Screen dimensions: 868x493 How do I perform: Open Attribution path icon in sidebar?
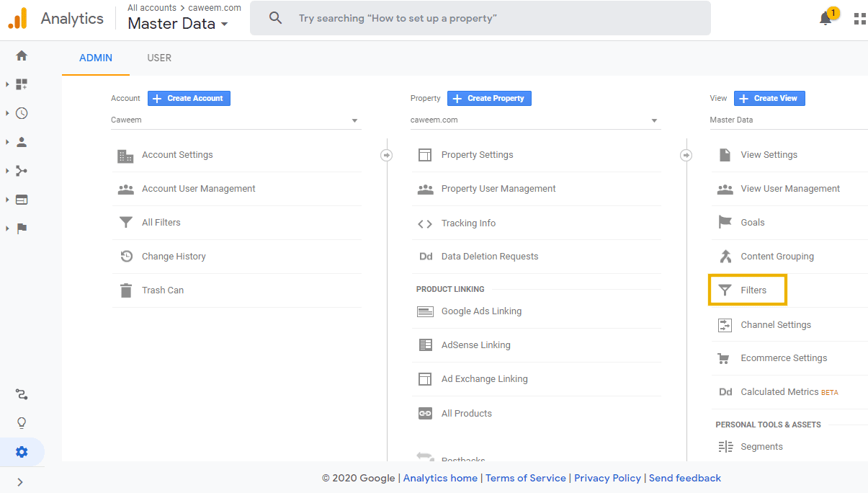[22, 394]
